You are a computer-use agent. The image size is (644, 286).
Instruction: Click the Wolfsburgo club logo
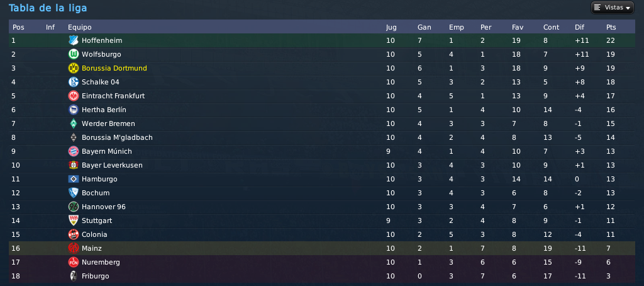point(74,54)
